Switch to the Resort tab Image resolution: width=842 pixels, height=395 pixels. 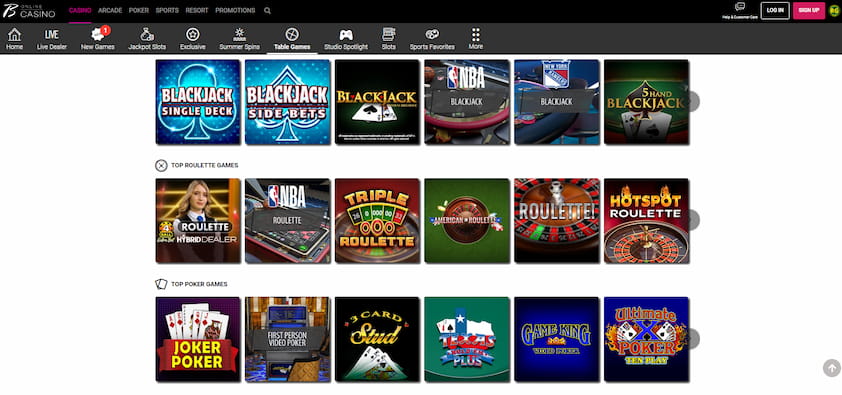pyautogui.click(x=197, y=10)
